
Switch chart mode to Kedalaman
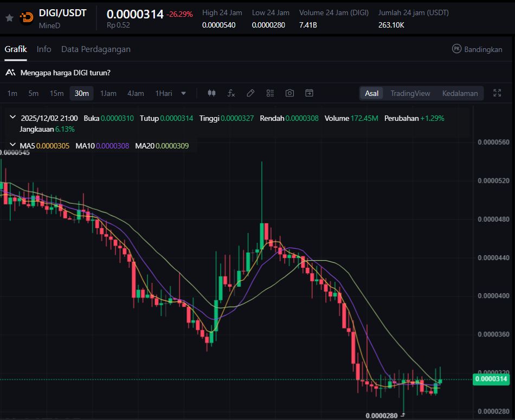click(460, 93)
